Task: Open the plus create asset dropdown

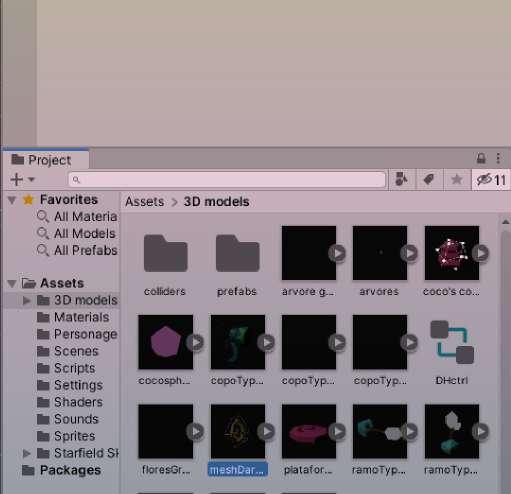Action: (x=22, y=179)
